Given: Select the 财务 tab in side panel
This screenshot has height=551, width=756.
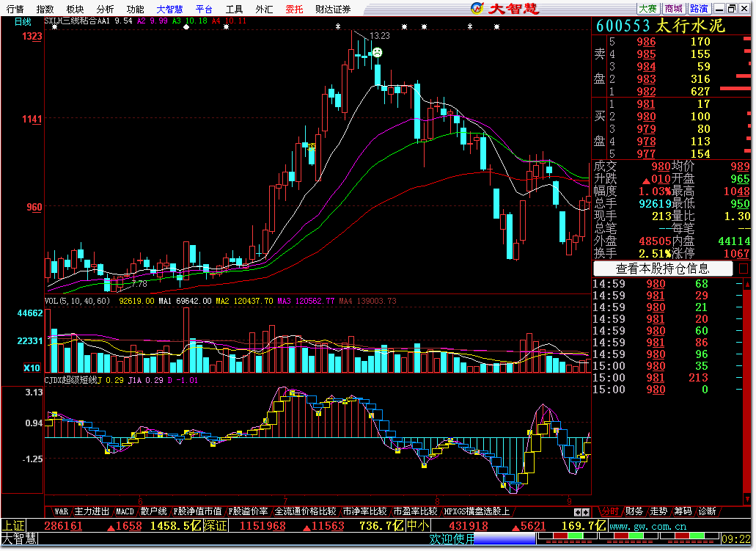Looking at the screenshot, I should 634,511.
